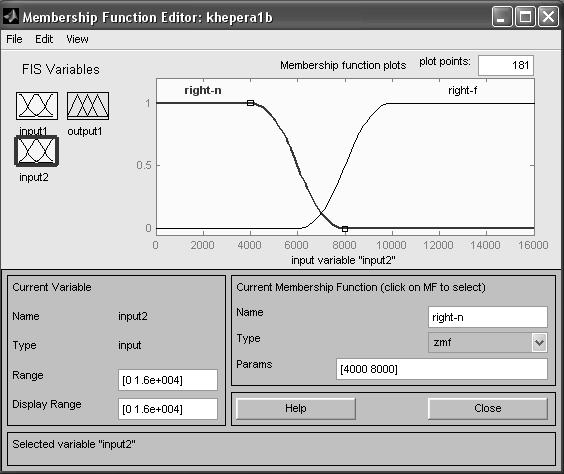
Task: Select the output1 variable icon
Action: (x=88, y=106)
